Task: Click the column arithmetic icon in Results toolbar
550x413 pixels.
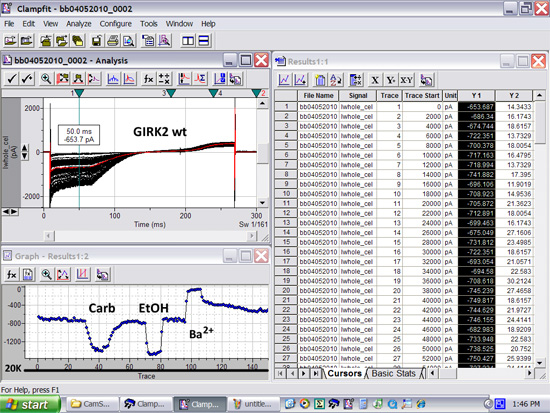Action: click(x=355, y=80)
